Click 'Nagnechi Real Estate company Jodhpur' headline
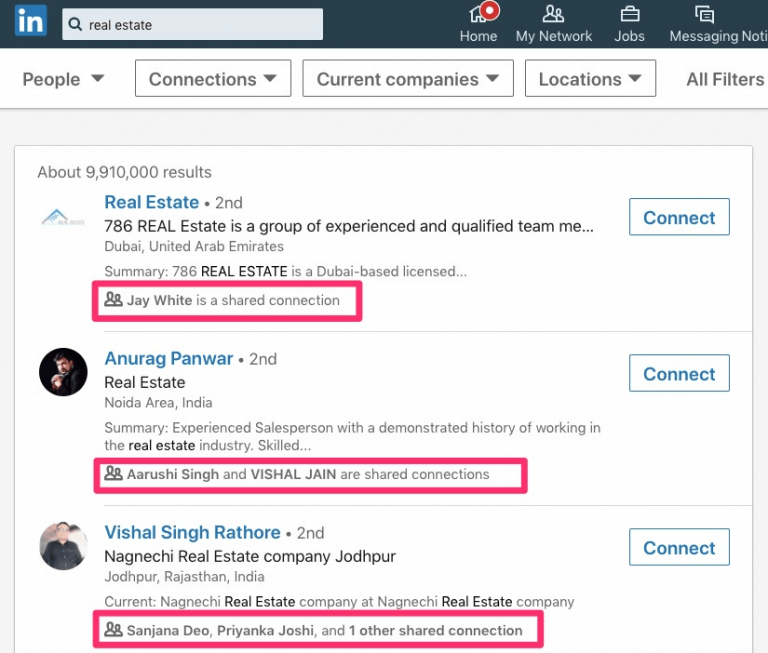The height and width of the screenshot is (653, 768). (250, 556)
